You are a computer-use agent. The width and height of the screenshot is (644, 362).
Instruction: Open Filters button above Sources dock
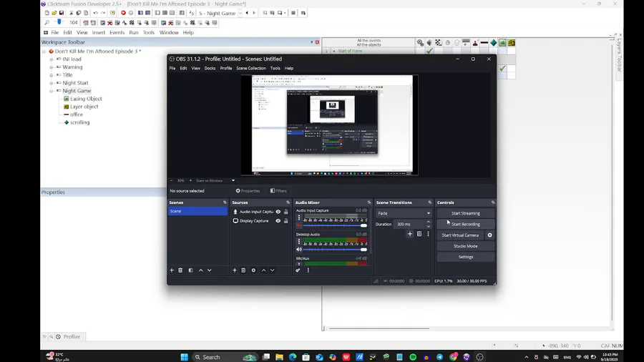point(278,191)
